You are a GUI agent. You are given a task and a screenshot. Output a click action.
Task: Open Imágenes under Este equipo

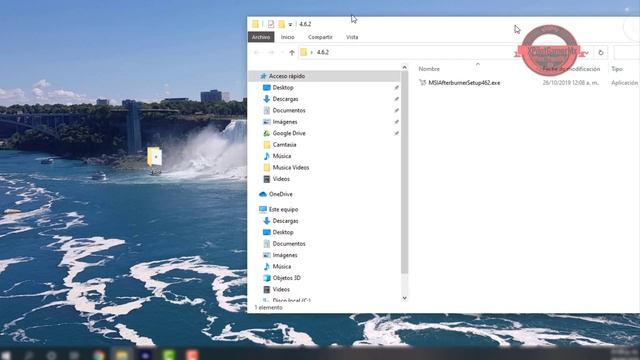(284, 255)
